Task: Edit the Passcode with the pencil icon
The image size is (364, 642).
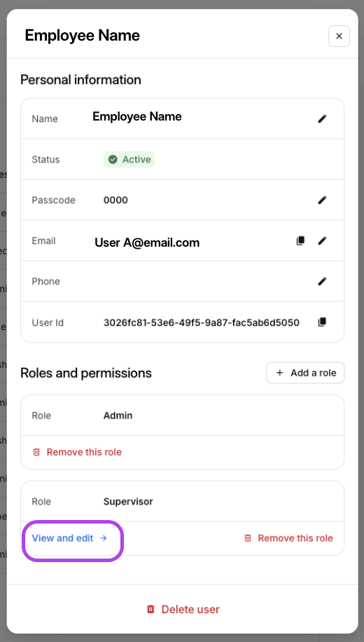Action: pos(322,200)
